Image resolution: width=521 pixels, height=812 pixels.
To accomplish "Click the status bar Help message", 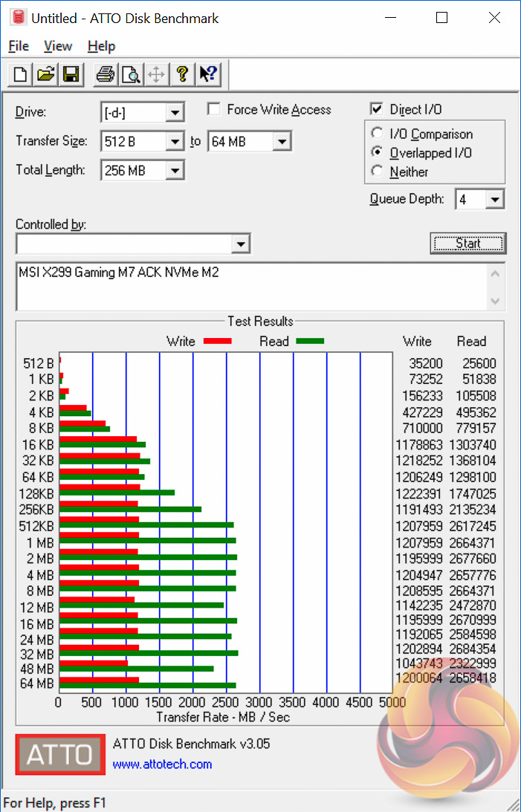I will click(54, 803).
